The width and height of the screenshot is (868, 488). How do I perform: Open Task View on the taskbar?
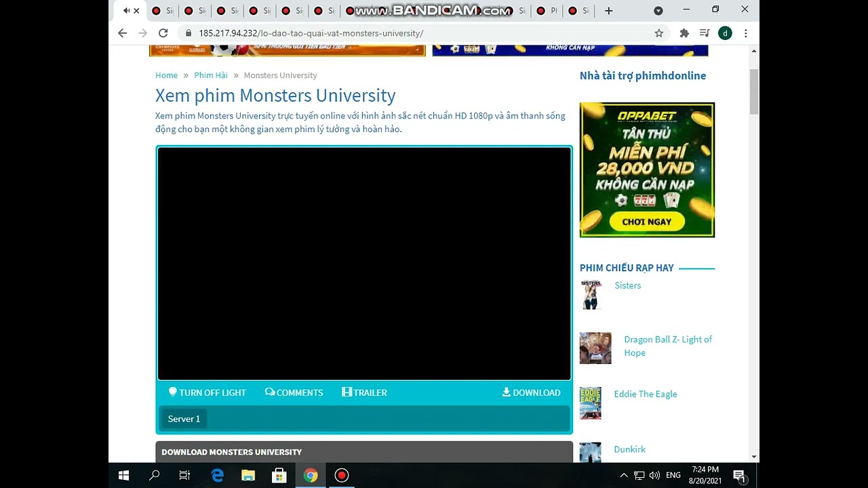click(184, 475)
